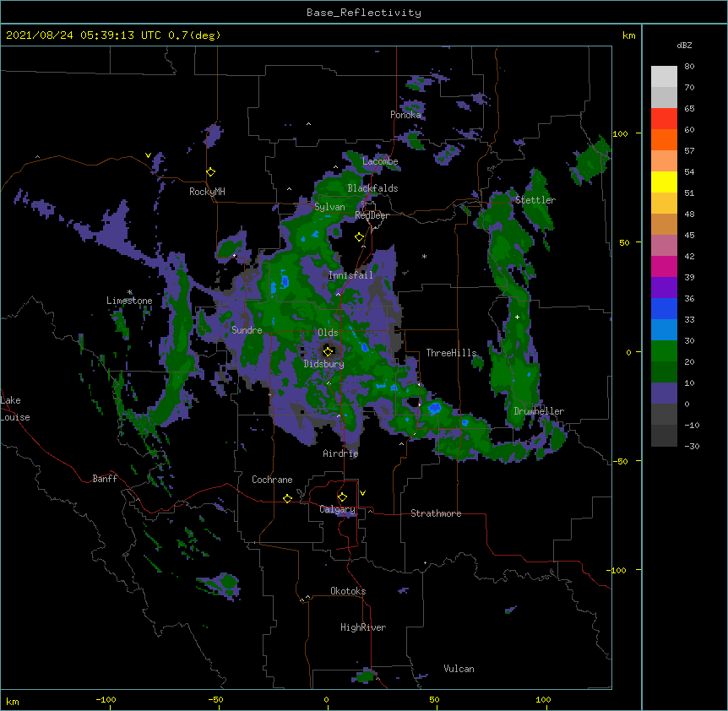This screenshot has width=728, height=711.
Task: Click the Didsbury town label
Action: pos(324,364)
